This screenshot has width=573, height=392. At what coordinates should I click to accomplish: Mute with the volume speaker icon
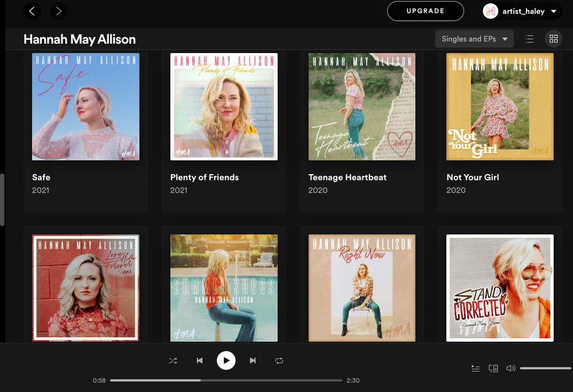[x=511, y=368]
